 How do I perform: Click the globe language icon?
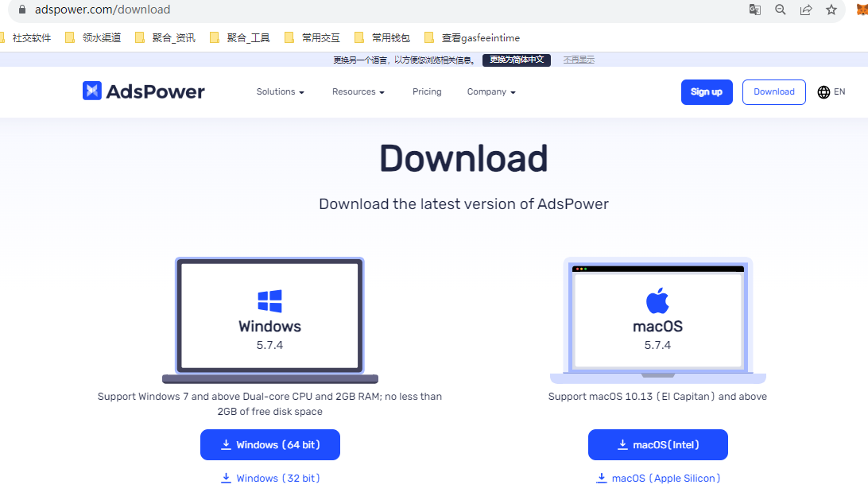pos(823,92)
